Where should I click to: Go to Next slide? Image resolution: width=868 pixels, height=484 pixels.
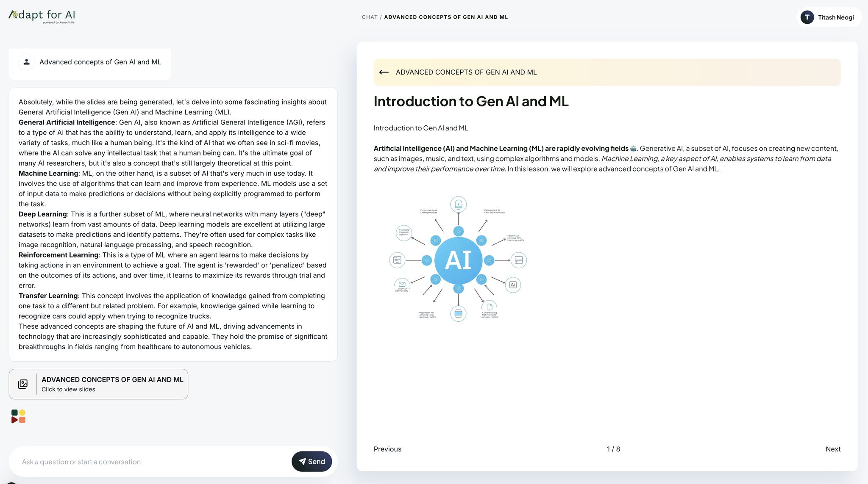[833, 449]
